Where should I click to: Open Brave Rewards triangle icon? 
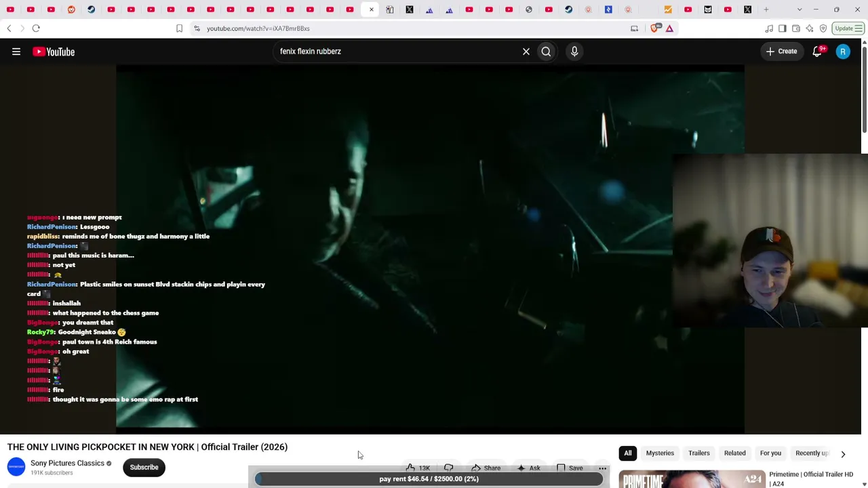[669, 28]
